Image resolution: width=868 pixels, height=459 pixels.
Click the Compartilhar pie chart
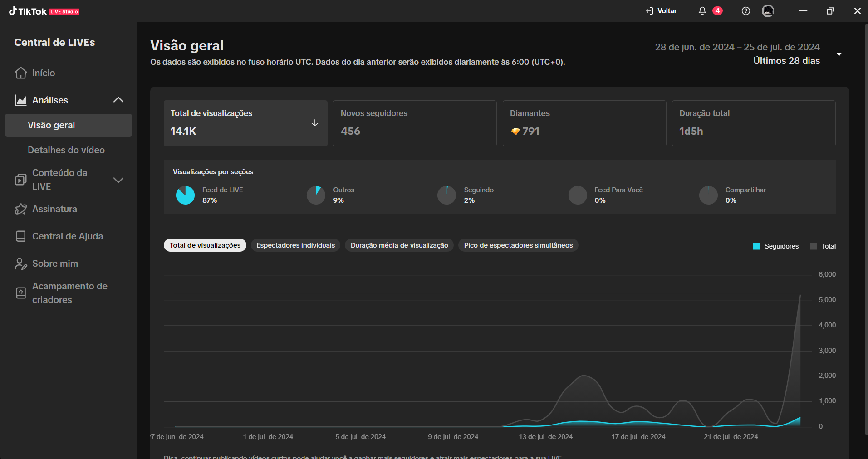[708, 195]
